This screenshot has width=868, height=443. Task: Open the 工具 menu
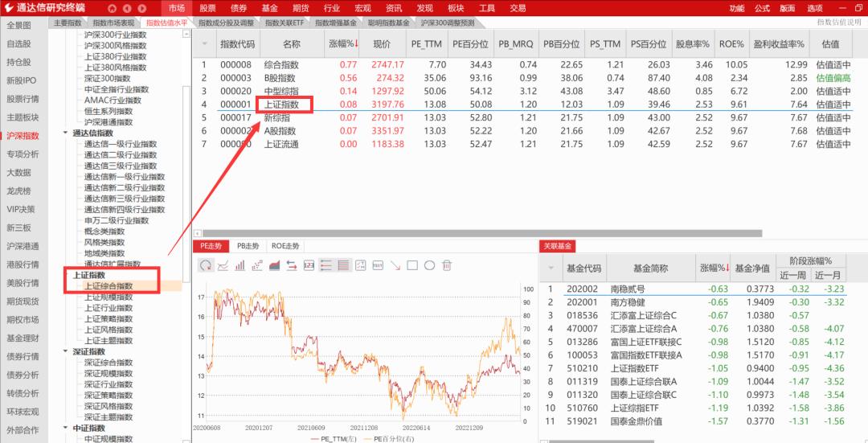[487, 8]
